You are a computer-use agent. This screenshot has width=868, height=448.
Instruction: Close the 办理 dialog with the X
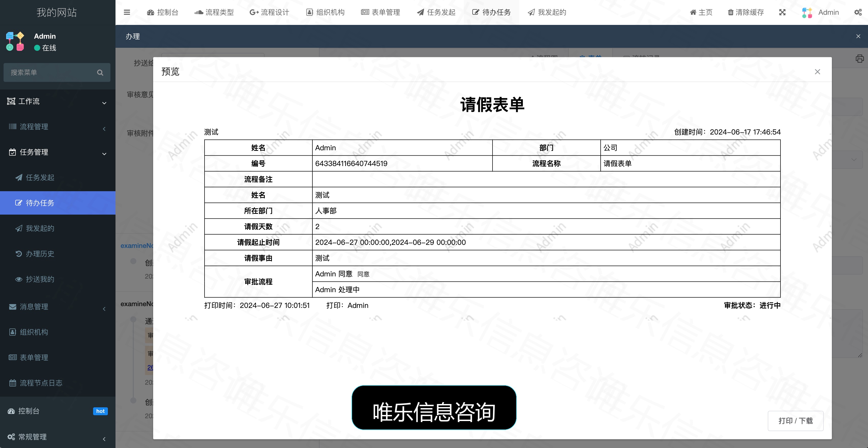[x=858, y=36]
